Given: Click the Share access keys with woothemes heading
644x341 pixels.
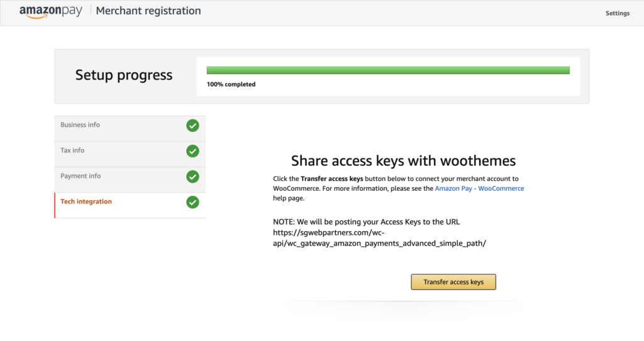Looking at the screenshot, I should tap(403, 160).
